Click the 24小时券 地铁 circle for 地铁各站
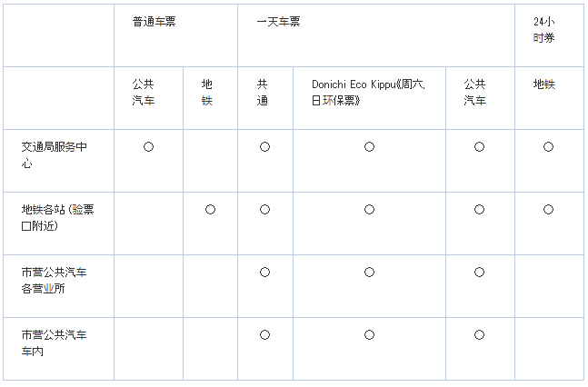Screen dimensions: 588x387 (548, 209)
